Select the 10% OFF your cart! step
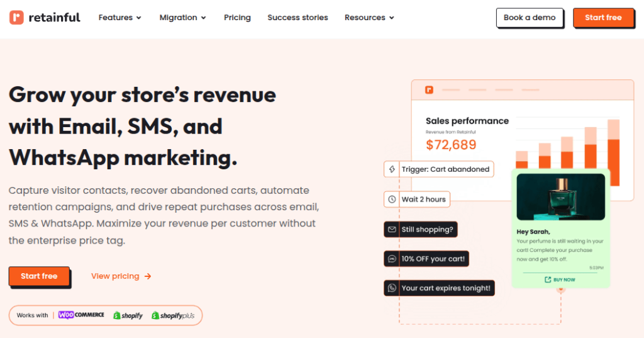The height and width of the screenshot is (338, 644). (426, 259)
